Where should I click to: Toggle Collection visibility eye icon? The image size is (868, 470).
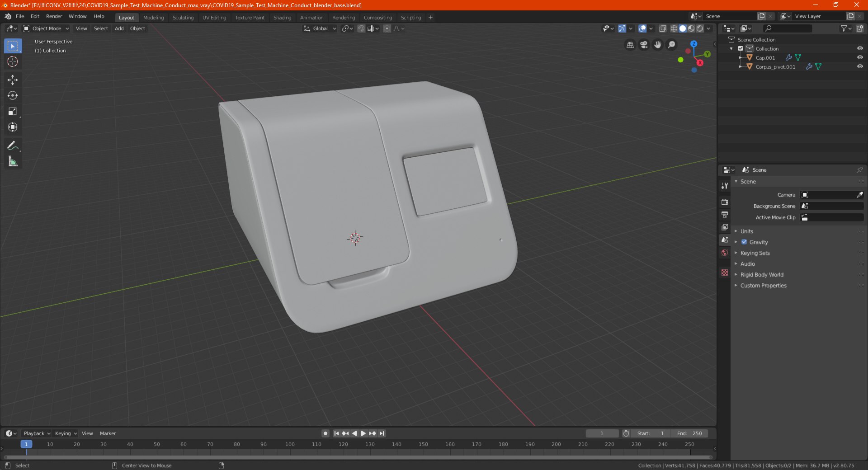coord(860,48)
